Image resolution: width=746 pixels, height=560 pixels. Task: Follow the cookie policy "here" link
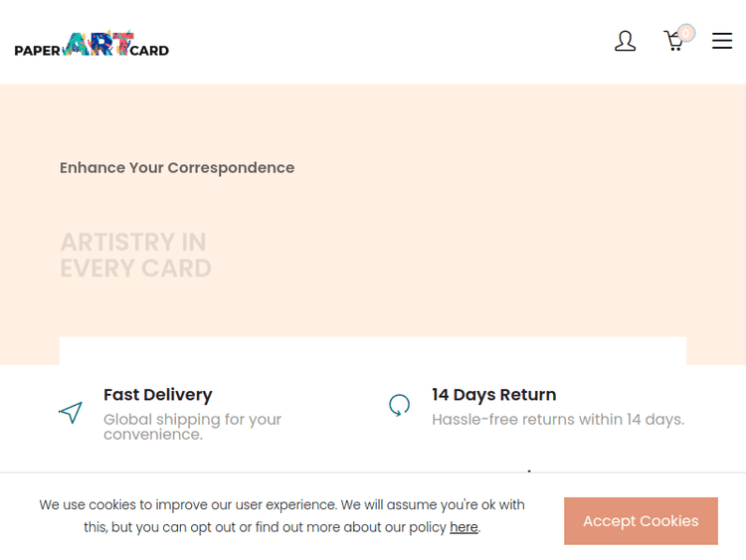click(464, 527)
